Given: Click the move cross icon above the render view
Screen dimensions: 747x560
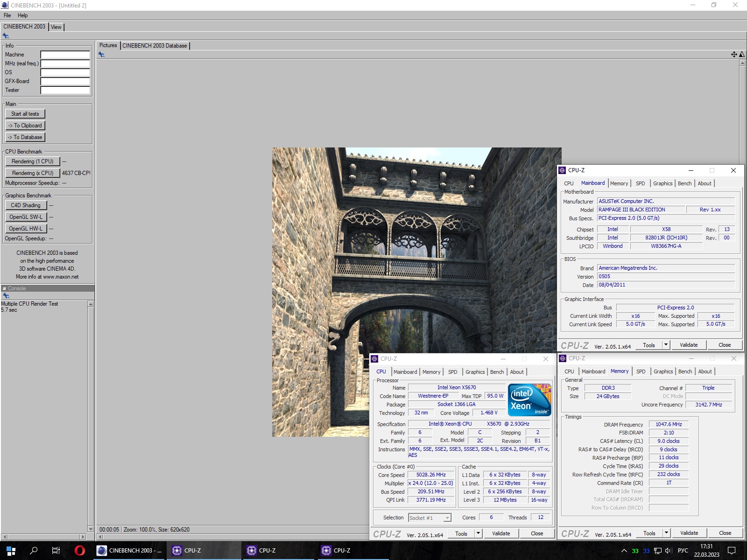Looking at the screenshot, I should tap(734, 55).
